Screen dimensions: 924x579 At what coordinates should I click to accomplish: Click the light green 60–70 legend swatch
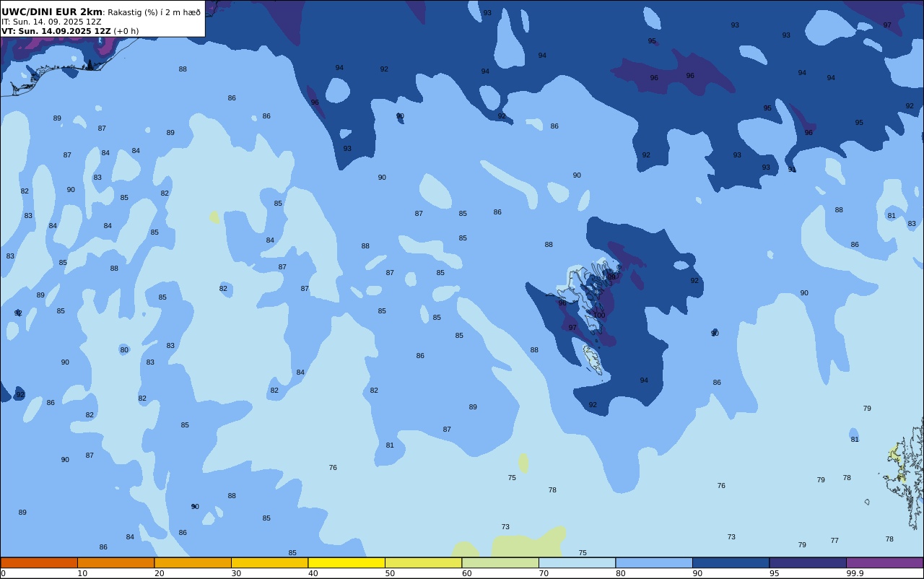click(500, 562)
